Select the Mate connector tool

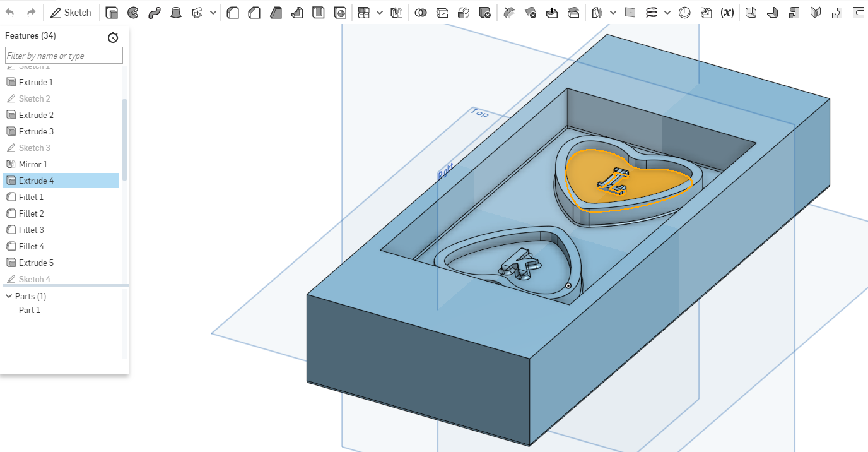pos(684,12)
